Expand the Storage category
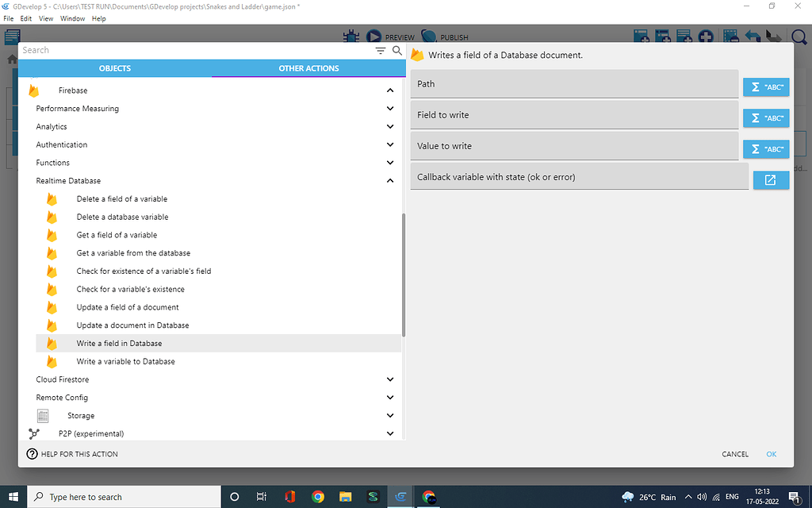 click(390, 416)
